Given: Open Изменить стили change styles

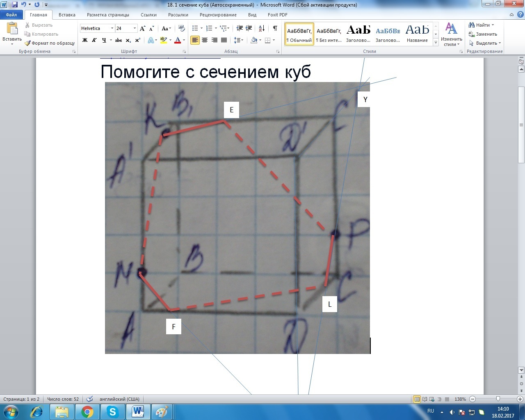Looking at the screenshot, I should click(x=452, y=34).
